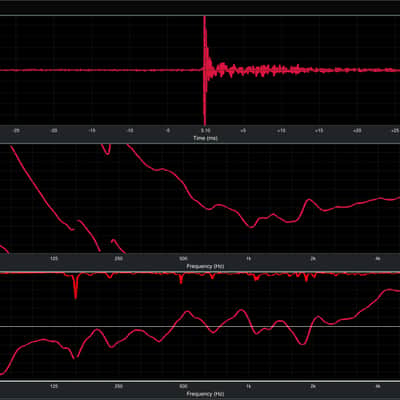400x400 pixels.
Task: Click middle plot 'Frequency (Hz)' axis label
Action: [x=204, y=266]
